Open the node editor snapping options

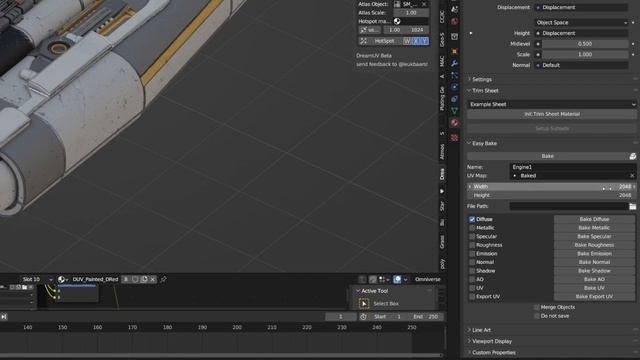click(384, 280)
